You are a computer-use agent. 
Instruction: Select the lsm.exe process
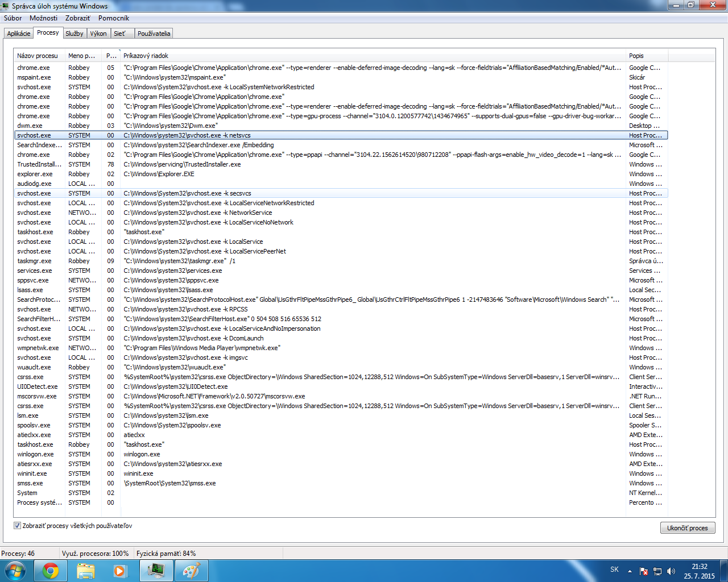(341, 415)
